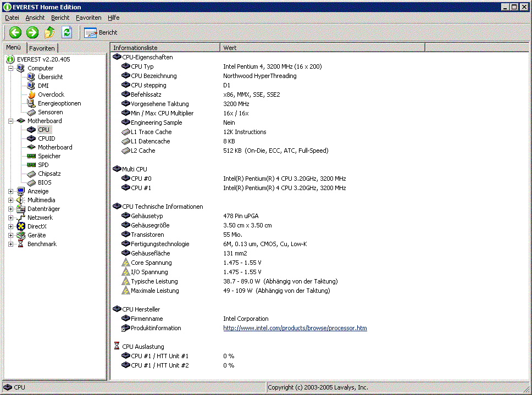Select the CPU Typ row

point(221,66)
